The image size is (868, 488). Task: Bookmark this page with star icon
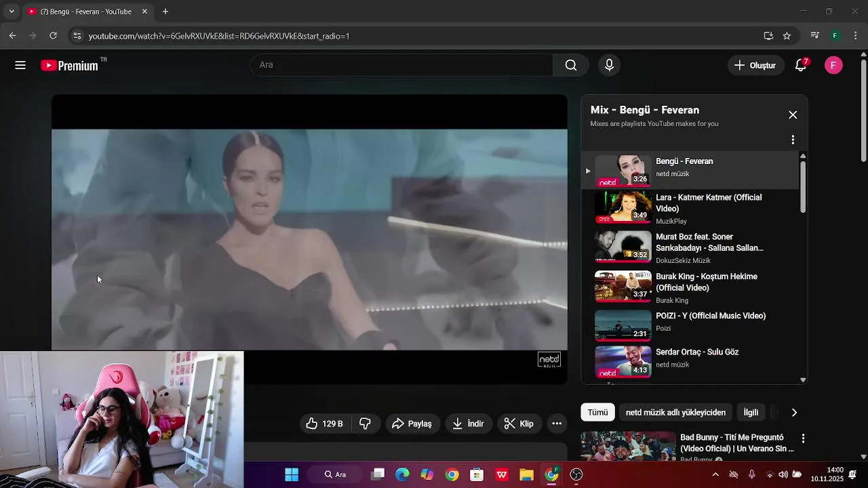coord(787,36)
